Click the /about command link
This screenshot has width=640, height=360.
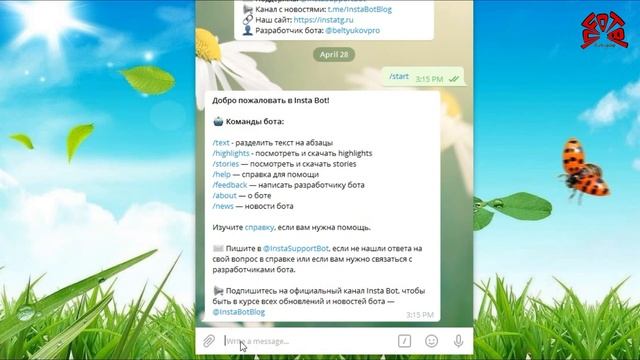[224, 196]
